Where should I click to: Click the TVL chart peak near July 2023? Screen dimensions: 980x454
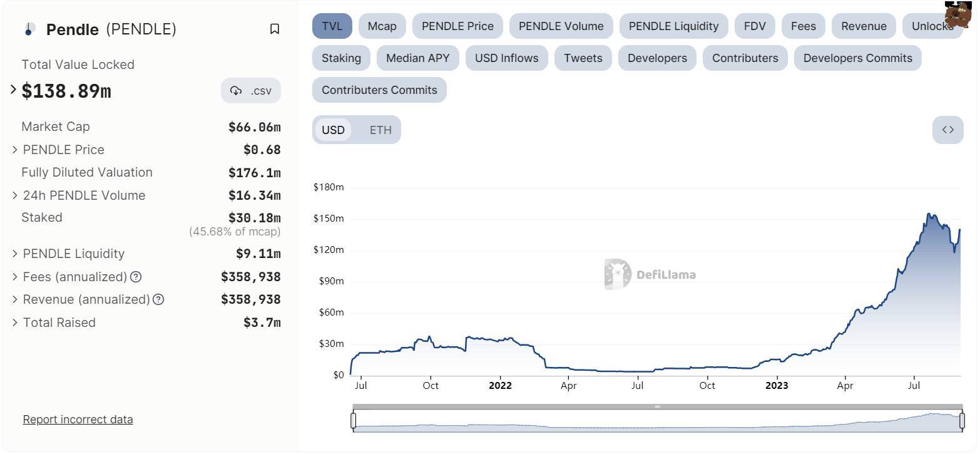coord(929,214)
